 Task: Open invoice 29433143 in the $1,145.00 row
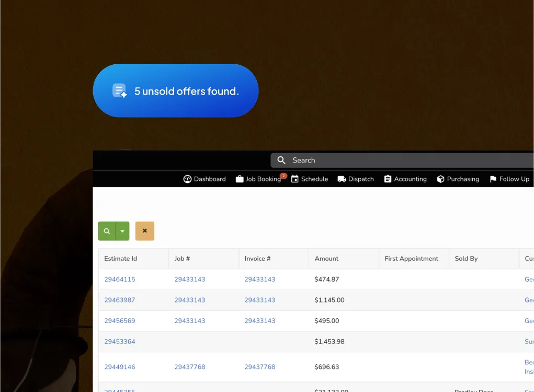(260, 300)
